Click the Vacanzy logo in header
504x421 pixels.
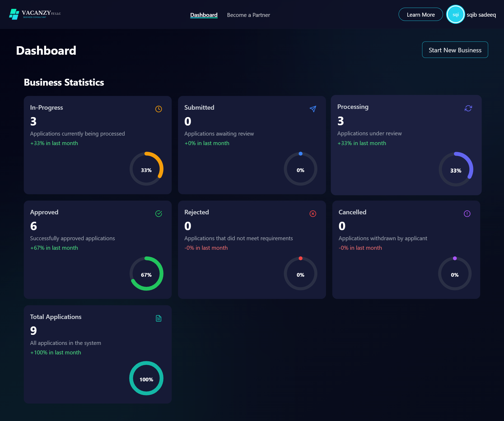[x=35, y=14]
